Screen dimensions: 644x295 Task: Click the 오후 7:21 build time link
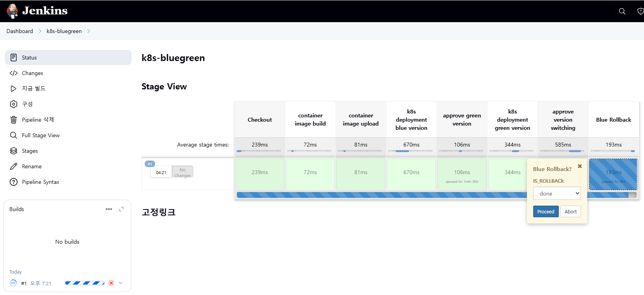coord(41,283)
